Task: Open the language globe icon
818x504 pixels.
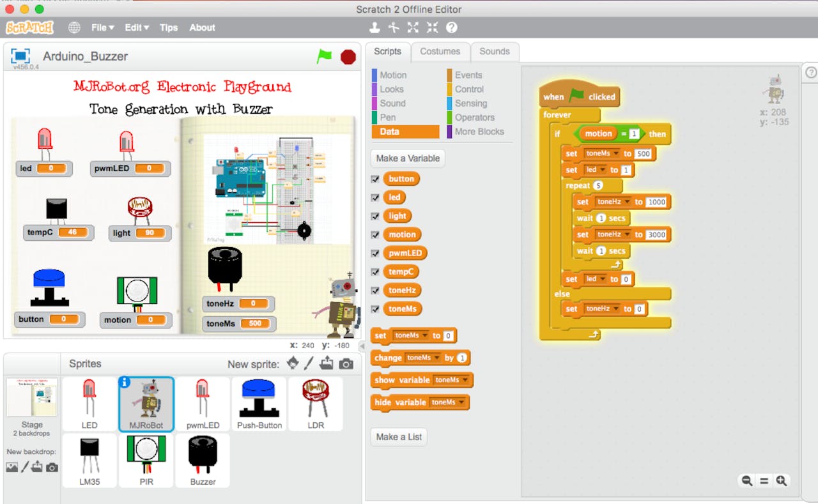Action: 74,27
